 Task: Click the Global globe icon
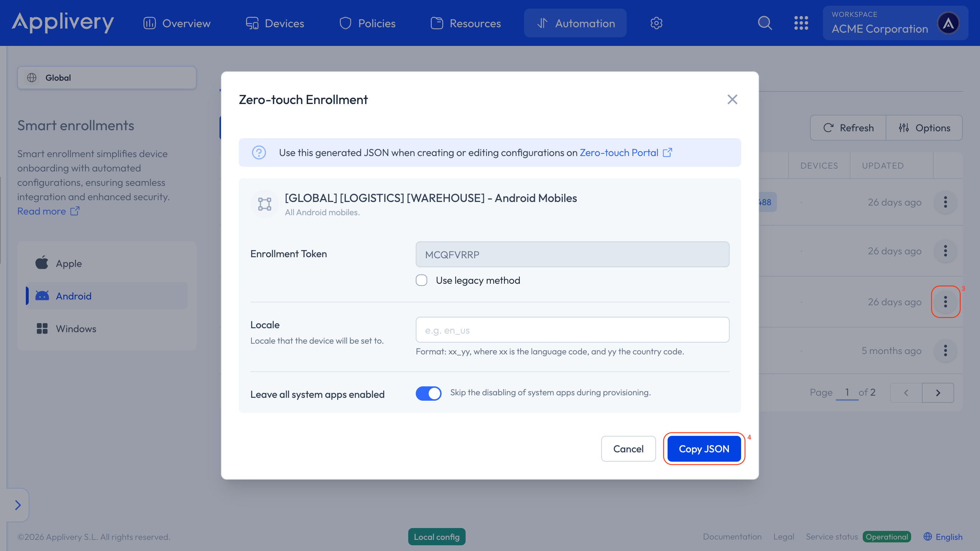(x=32, y=77)
